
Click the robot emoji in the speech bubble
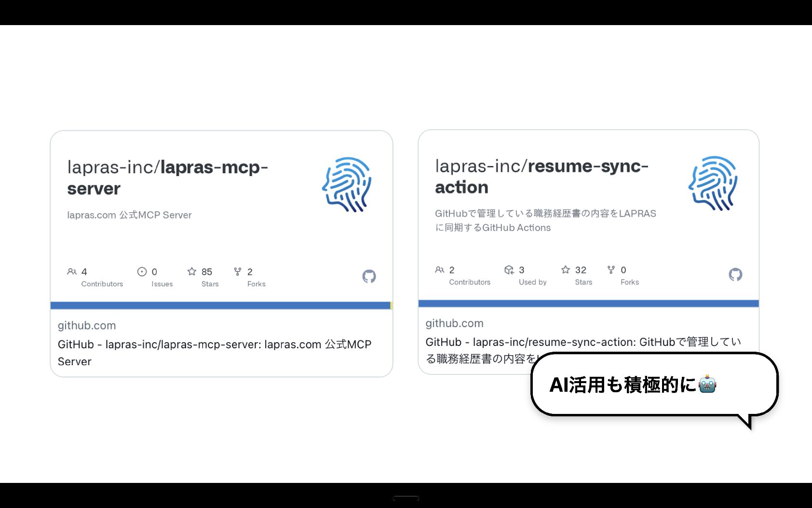(x=707, y=384)
